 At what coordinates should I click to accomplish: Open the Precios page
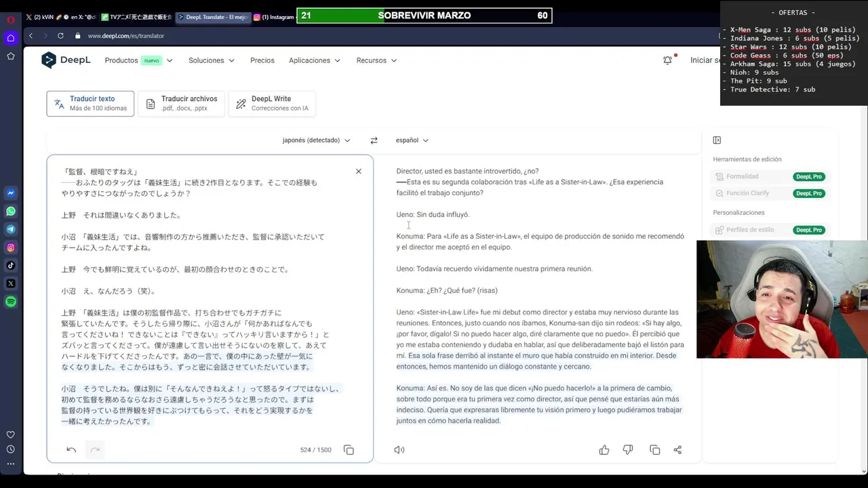point(262,60)
